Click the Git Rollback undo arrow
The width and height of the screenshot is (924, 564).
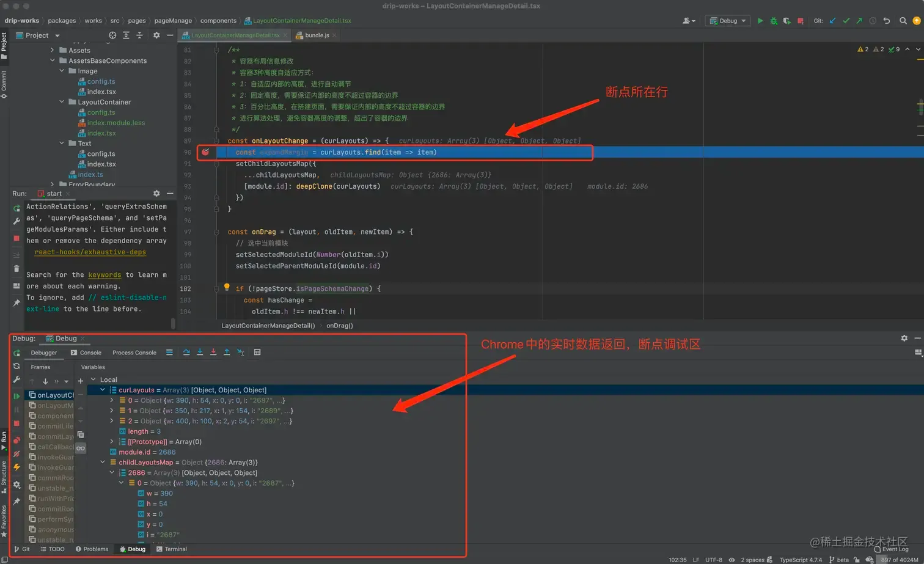point(886,21)
